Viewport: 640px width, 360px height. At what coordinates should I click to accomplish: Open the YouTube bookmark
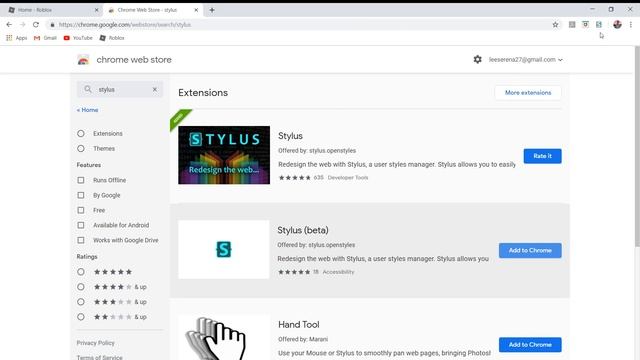click(x=78, y=38)
